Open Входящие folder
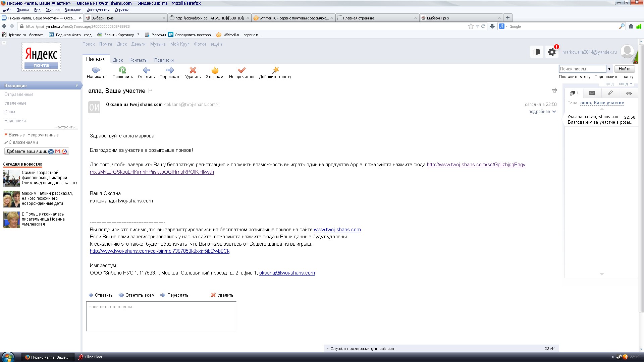The image size is (644, 362). [40, 85]
